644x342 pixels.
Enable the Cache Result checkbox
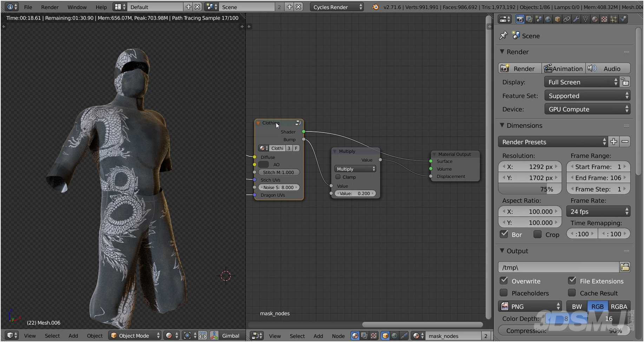pyautogui.click(x=572, y=293)
